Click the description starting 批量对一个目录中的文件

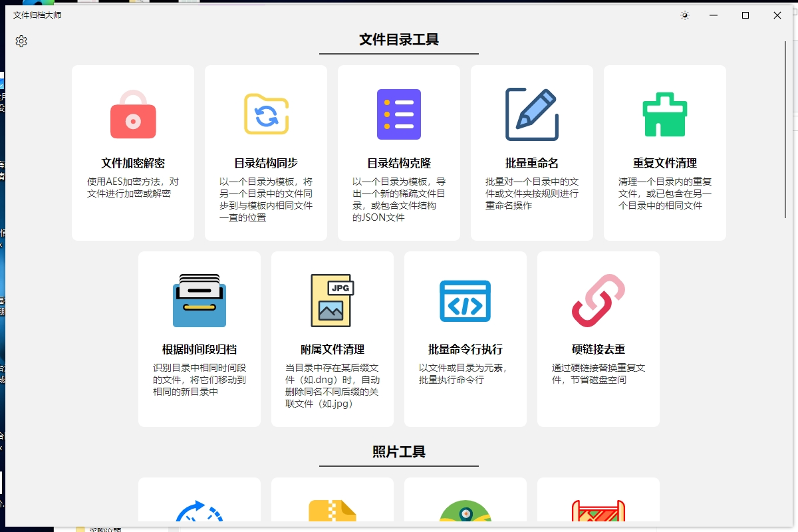pos(532,194)
